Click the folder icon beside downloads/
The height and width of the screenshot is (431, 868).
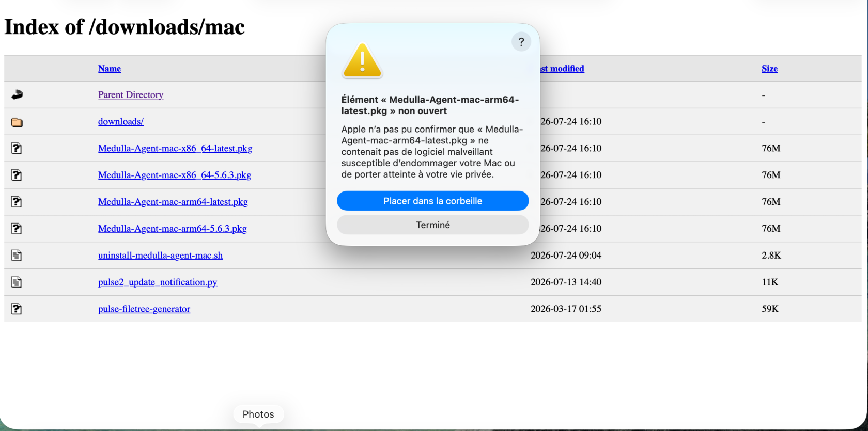(x=17, y=122)
